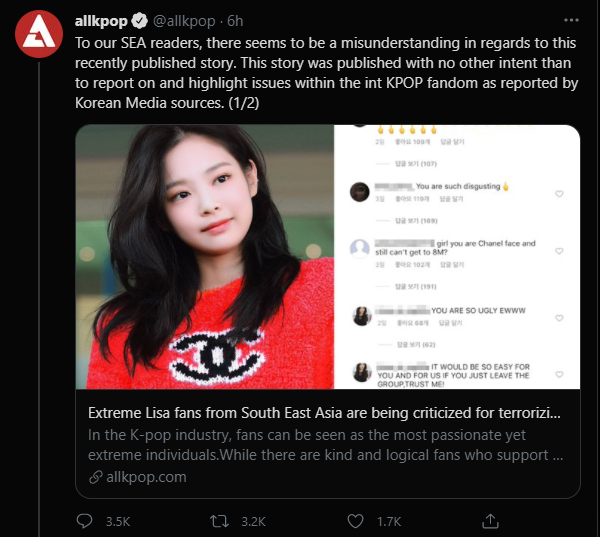Click the tweet text about SEA readers
The height and width of the screenshot is (537, 600).
[326, 73]
